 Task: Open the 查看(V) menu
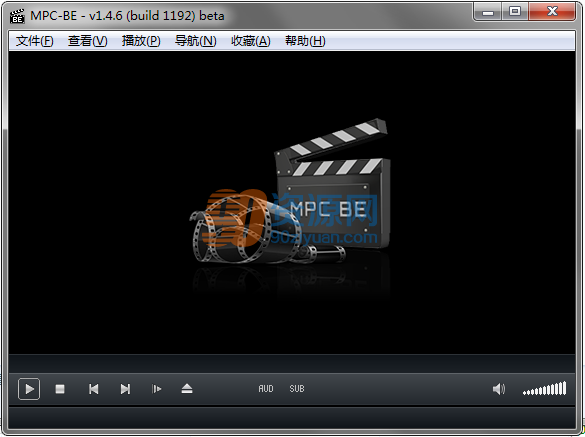tap(88, 41)
